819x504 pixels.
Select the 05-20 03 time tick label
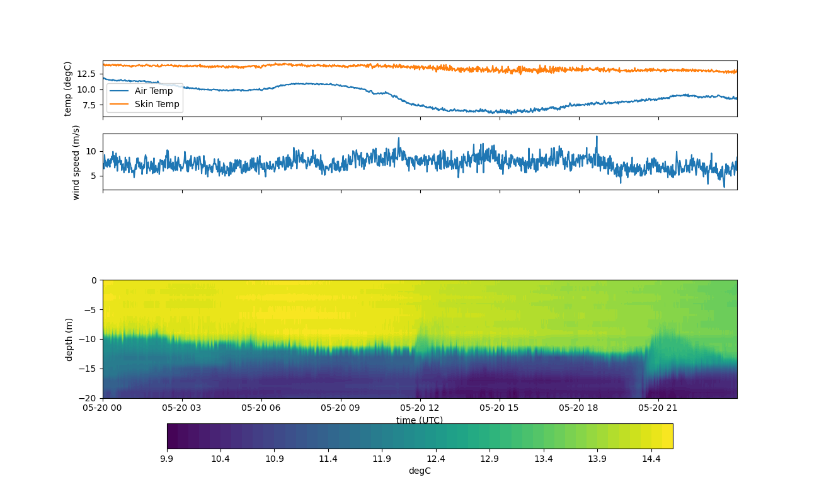click(182, 408)
